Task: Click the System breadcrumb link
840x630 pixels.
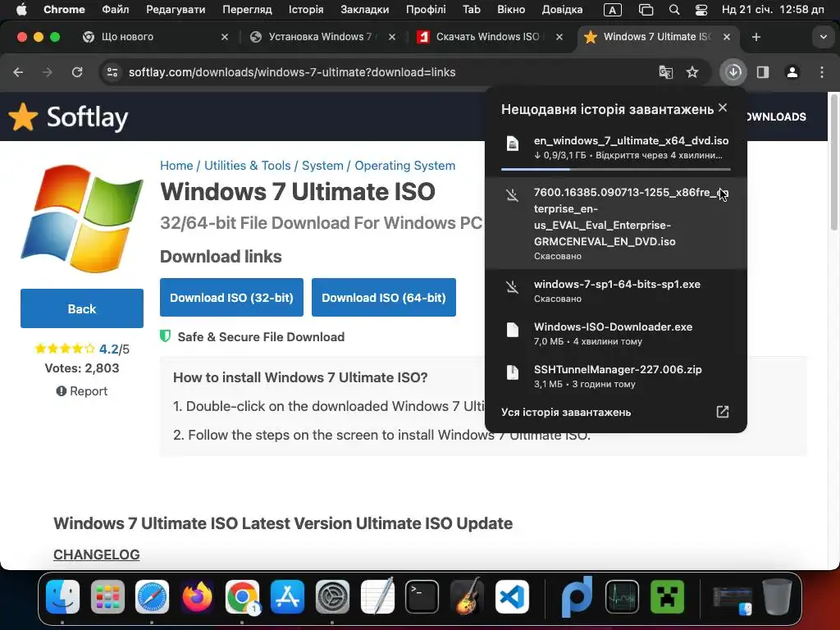Action: coord(322,166)
